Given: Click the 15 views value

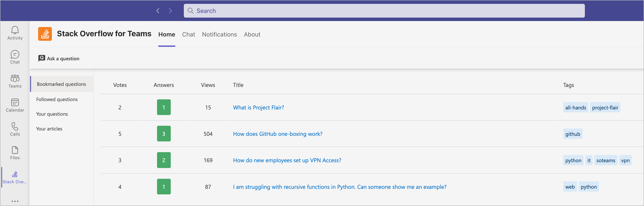Looking at the screenshot, I should click(208, 107).
